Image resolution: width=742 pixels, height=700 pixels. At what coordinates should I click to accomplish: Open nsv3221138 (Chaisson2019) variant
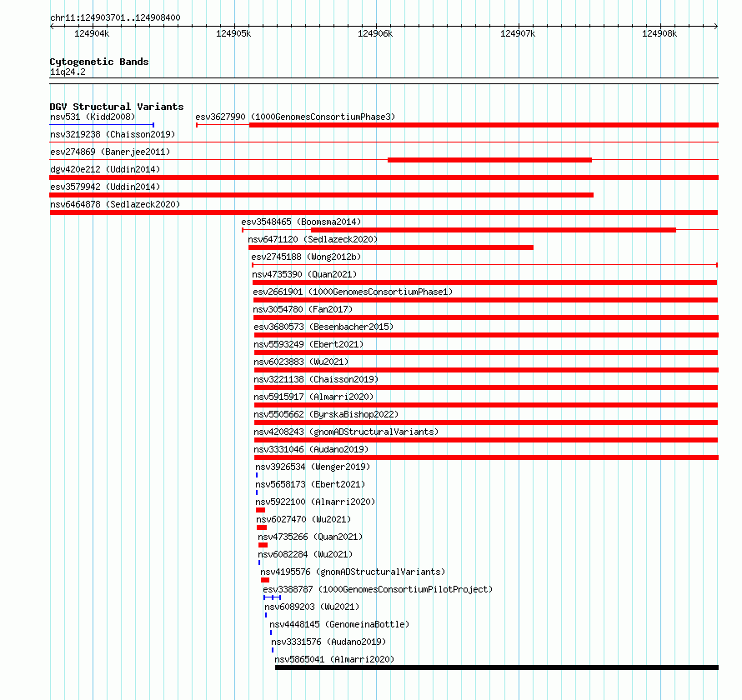point(316,379)
